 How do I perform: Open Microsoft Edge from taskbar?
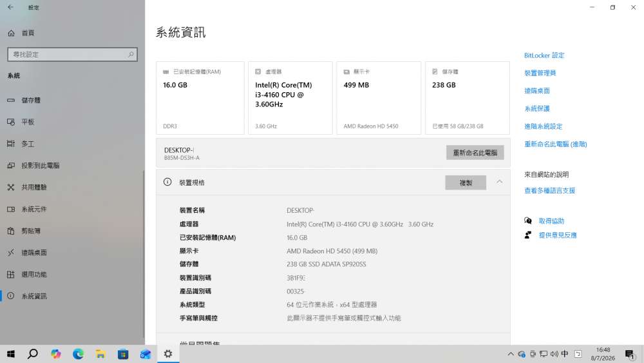78,354
